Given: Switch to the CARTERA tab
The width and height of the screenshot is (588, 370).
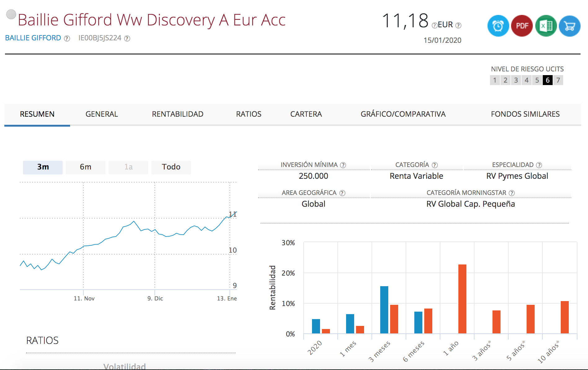Looking at the screenshot, I should (306, 114).
